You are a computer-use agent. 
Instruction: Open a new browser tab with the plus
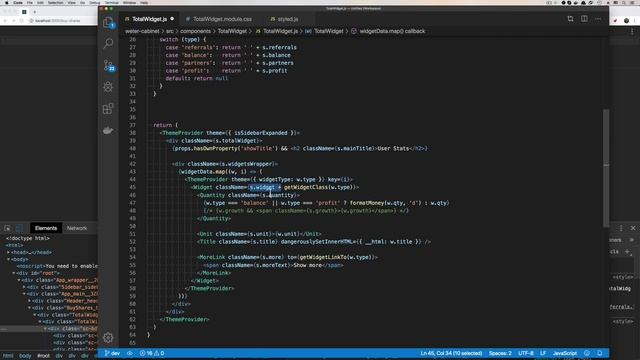tap(35, 12)
